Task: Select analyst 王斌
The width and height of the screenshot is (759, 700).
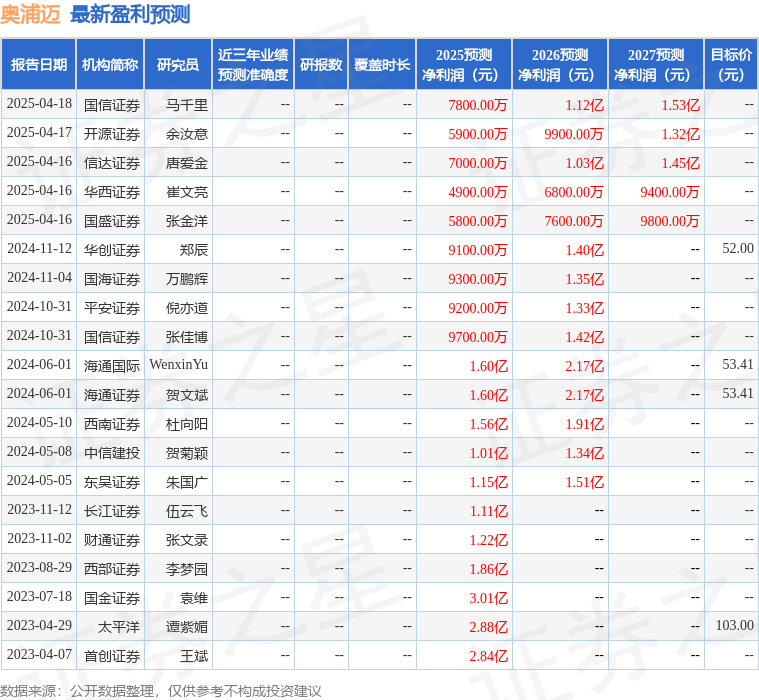Action: pyautogui.click(x=194, y=656)
